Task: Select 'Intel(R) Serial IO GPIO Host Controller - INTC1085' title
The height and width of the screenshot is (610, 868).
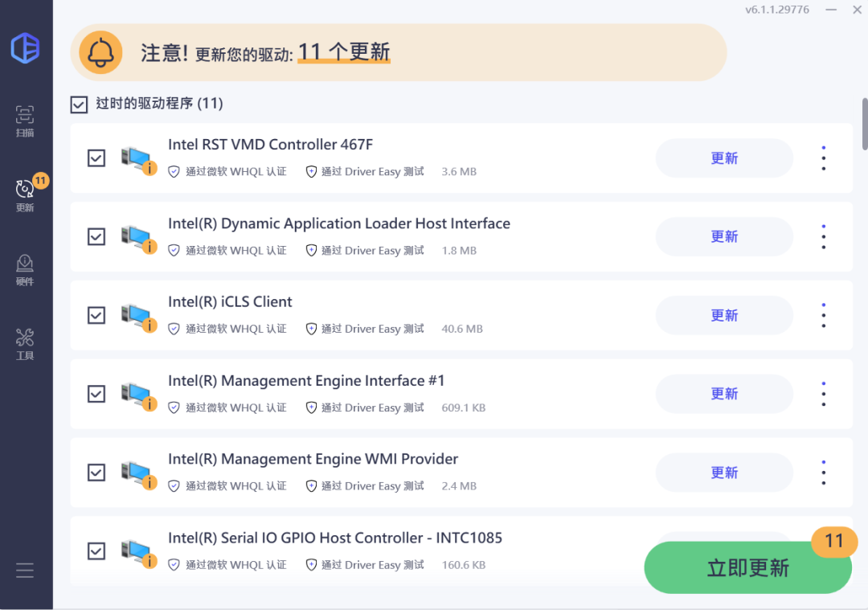Action: [335, 538]
